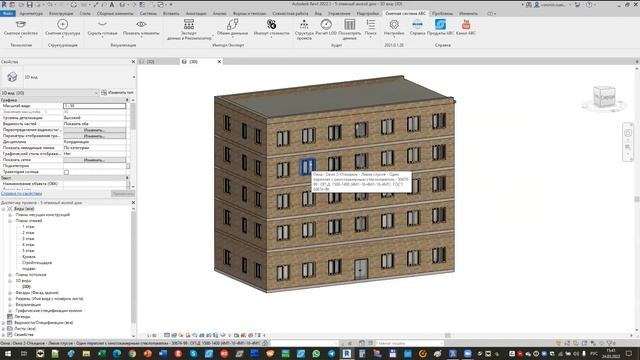Expand the Ведомости/Спецификации node
This screenshot has width=640, height=360.
tap(4, 323)
